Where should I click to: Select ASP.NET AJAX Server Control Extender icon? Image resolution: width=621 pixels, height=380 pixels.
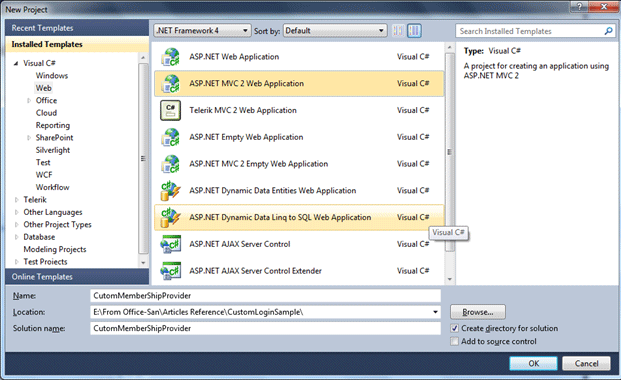coord(170,271)
